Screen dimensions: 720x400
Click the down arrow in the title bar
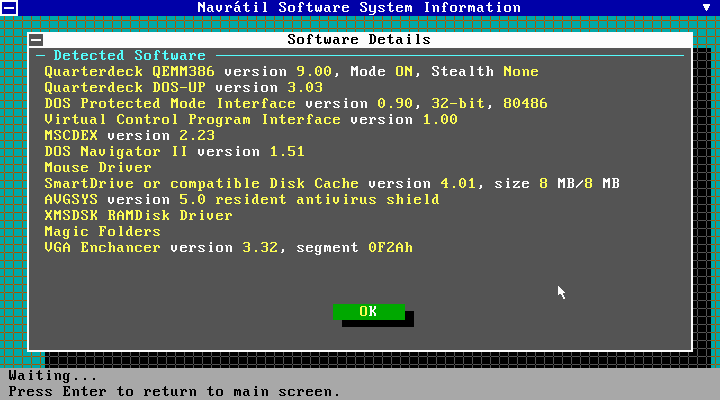click(706, 7)
